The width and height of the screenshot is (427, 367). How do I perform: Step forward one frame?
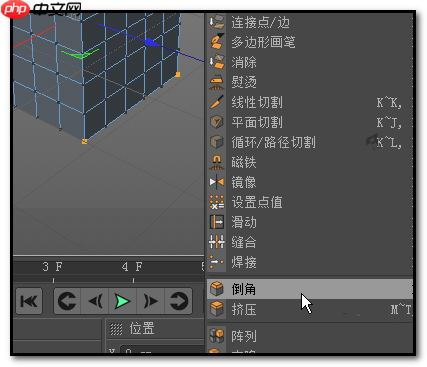coord(150,301)
